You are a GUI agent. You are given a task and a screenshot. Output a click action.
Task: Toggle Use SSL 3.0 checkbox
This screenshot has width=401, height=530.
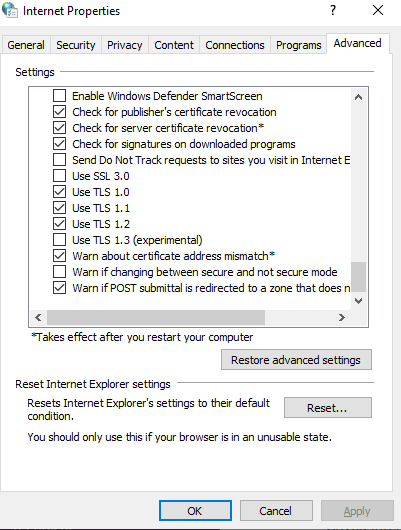[60, 176]
